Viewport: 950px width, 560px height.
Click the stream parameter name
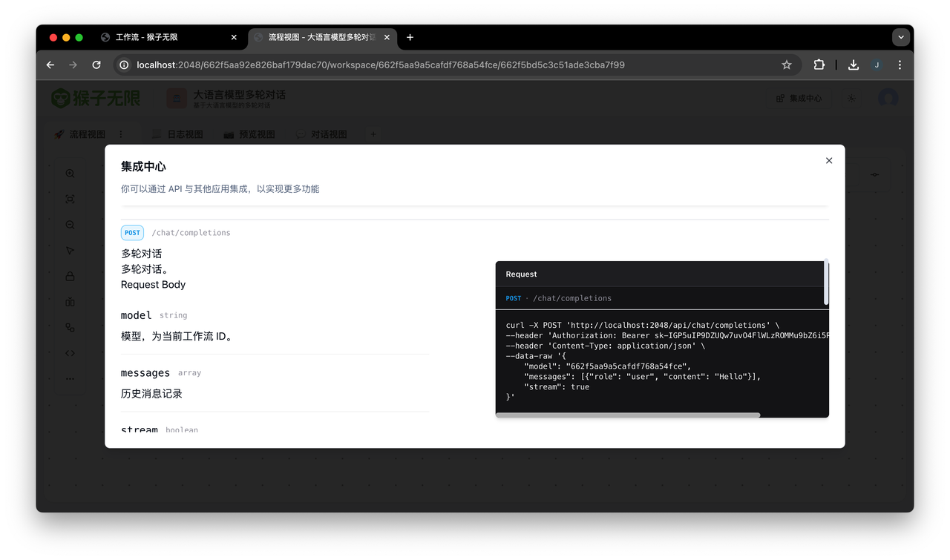[x=140, y=429]
